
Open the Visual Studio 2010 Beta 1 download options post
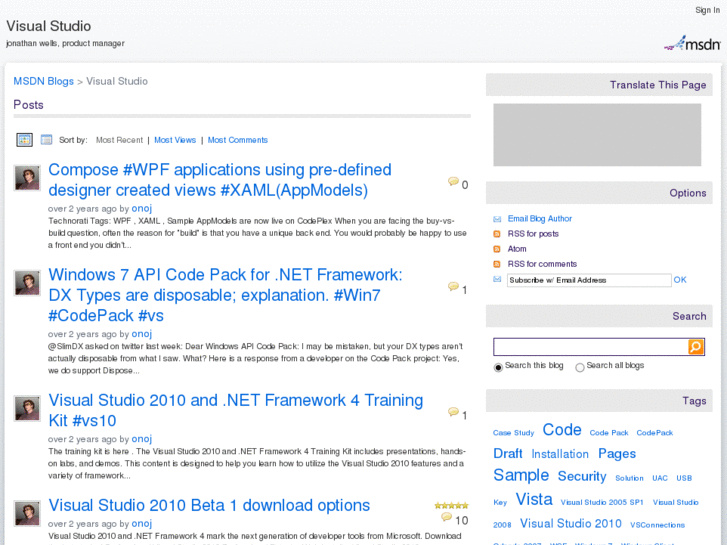pyautogui.click(x=209, y=505)
